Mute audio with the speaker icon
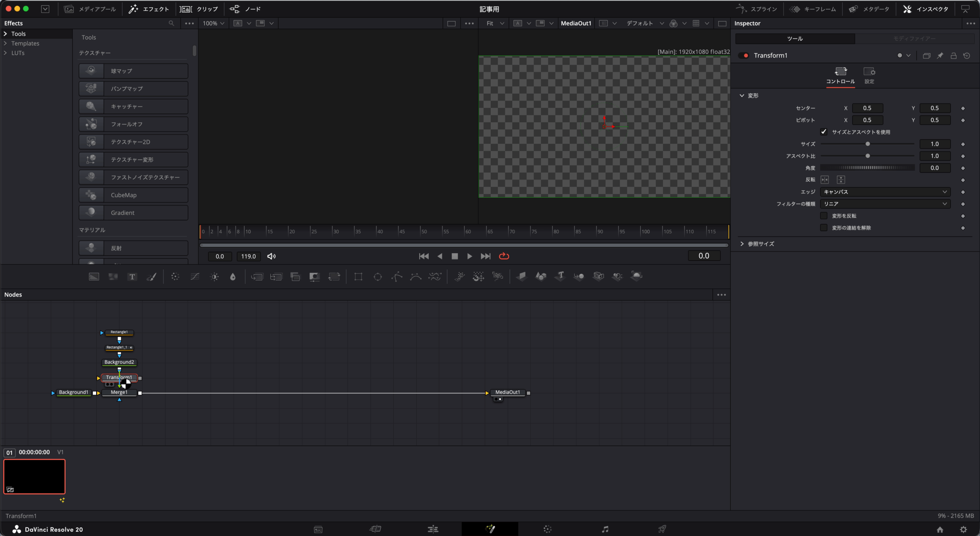980x536 pixels. tap(271, 256)
